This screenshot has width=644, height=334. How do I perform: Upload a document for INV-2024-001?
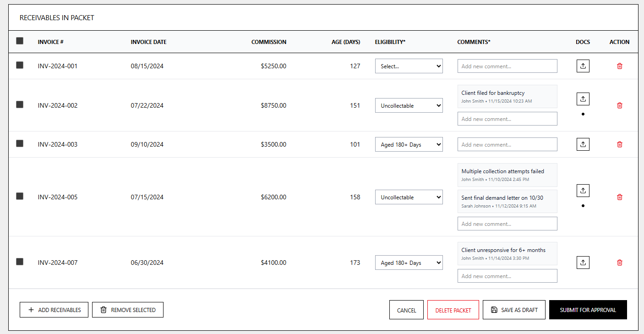(583, 66)
